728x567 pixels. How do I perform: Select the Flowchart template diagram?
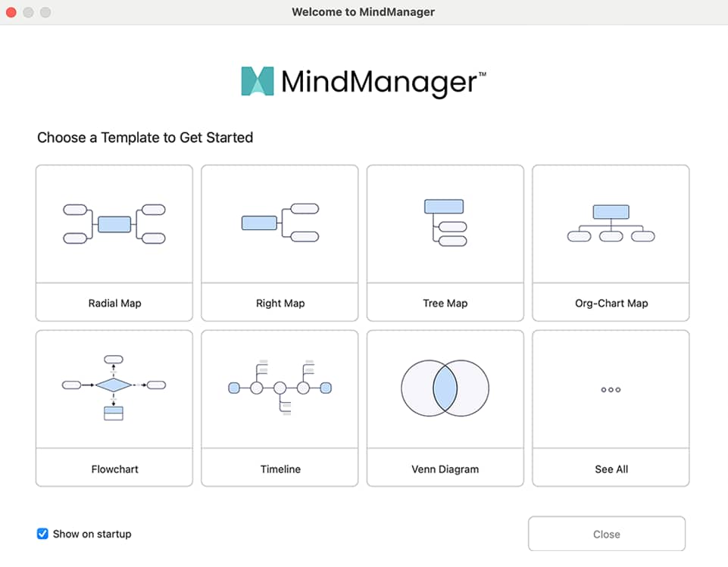pos(114,388)
